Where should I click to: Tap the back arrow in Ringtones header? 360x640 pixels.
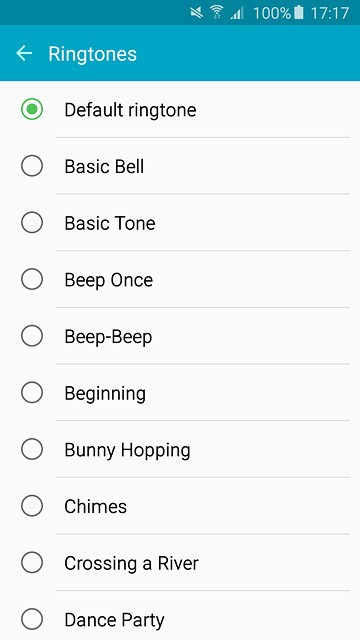click(24, 53)
